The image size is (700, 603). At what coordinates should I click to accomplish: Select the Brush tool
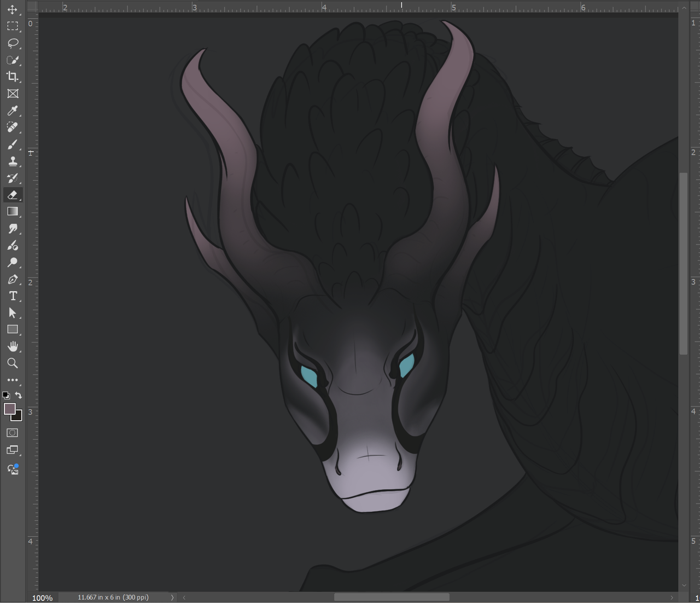tap(13, 144)
